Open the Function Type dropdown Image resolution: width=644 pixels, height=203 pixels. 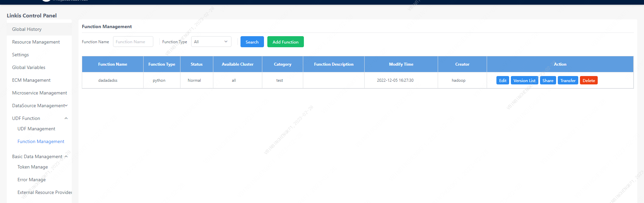click(x=211, y=42)
